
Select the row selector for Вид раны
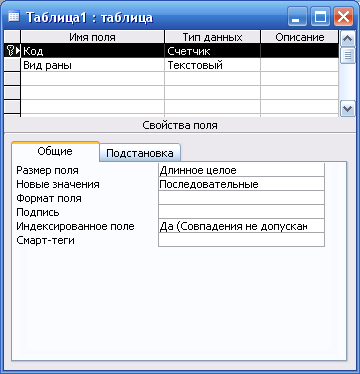[x=12, y=65]
